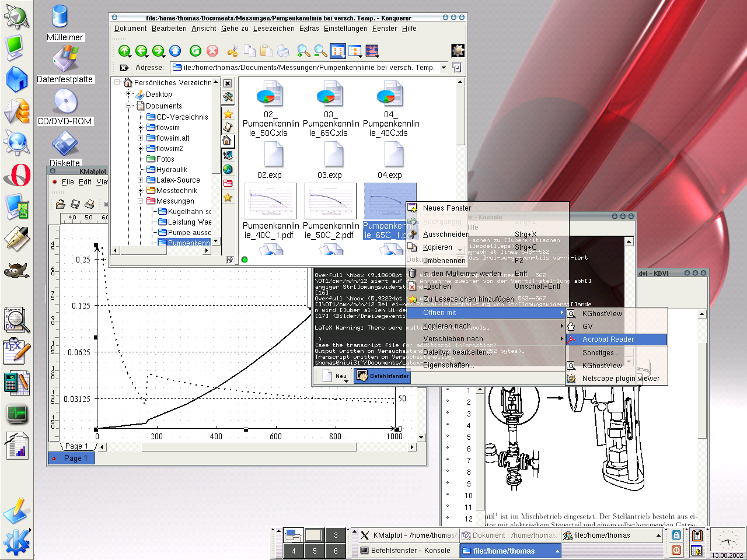Click the scissors Cut icon in Konqueror toolbar
This screenshot has width=747, height=560.
click(x=232, y=51)
